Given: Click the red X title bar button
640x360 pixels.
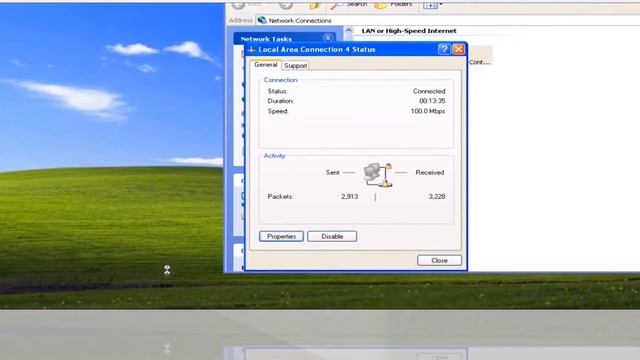Looking at the screenshot, I should (x=458, y=49).
